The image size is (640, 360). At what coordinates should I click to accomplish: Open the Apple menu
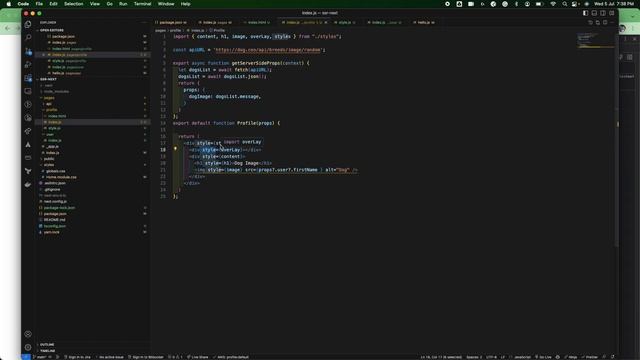[9, 4]
